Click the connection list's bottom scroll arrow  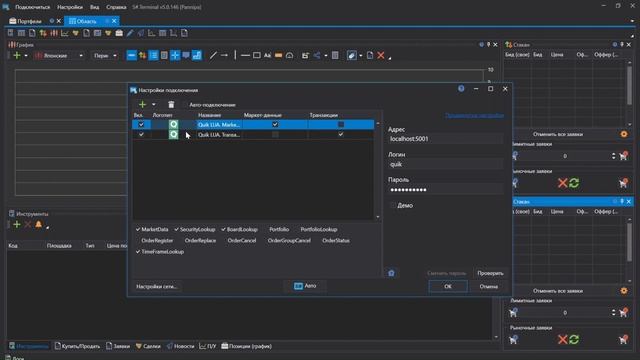(x=378, y=217)
